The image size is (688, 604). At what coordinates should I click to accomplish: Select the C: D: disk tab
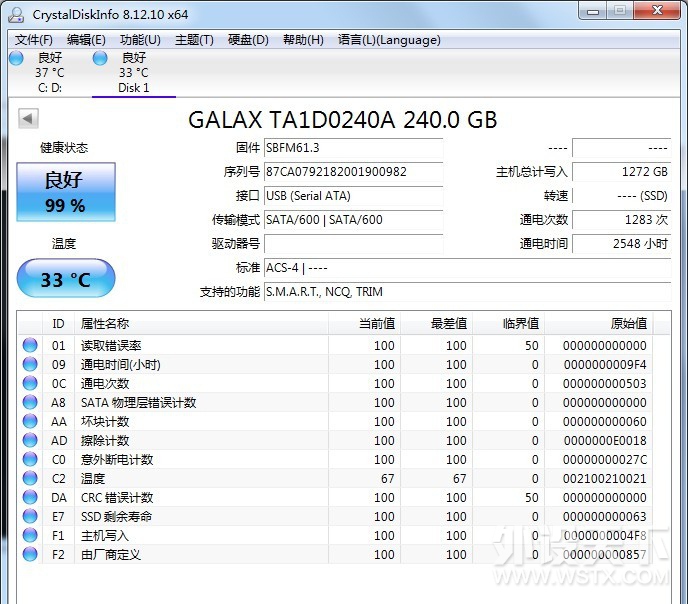tap(49, 72)
